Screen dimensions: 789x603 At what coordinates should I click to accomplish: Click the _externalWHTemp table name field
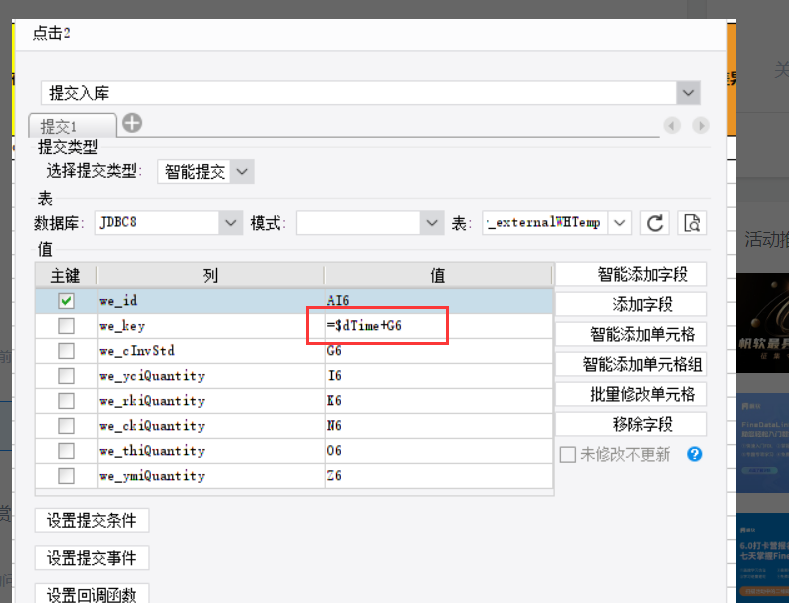point(545,222)
